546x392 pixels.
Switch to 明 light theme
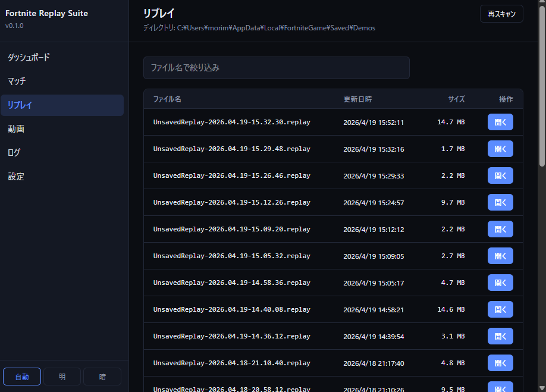coord(62,377)
